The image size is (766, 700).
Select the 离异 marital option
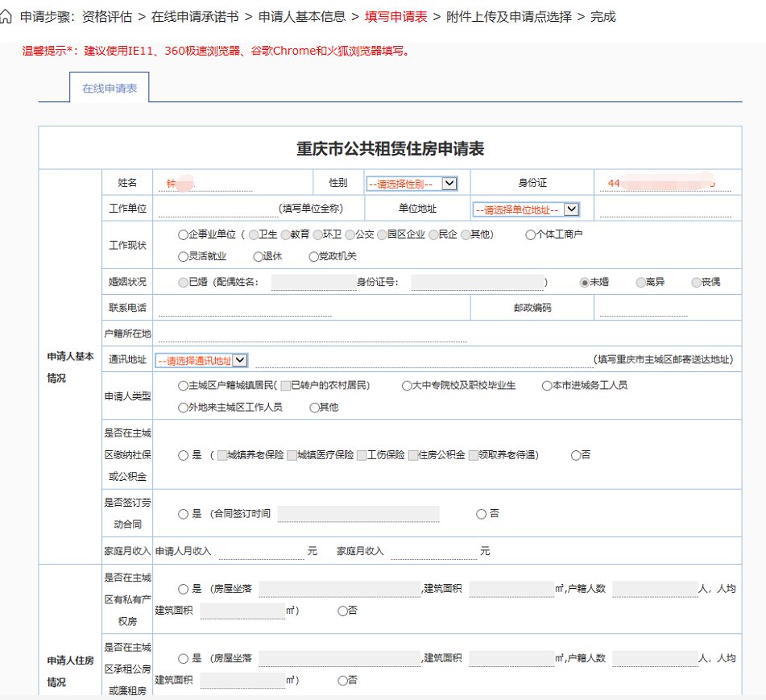click(x=640, y=282)
